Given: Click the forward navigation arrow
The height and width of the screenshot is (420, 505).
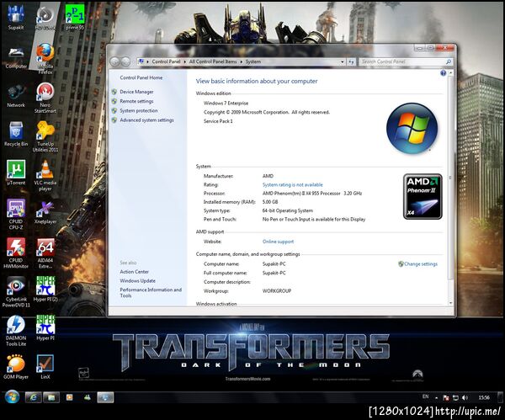Looking at the screenshot, I should (125, 61).
